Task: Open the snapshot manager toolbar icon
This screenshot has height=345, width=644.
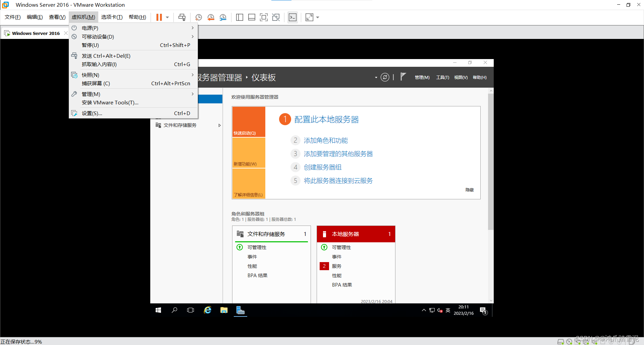Action: point(223,17)
